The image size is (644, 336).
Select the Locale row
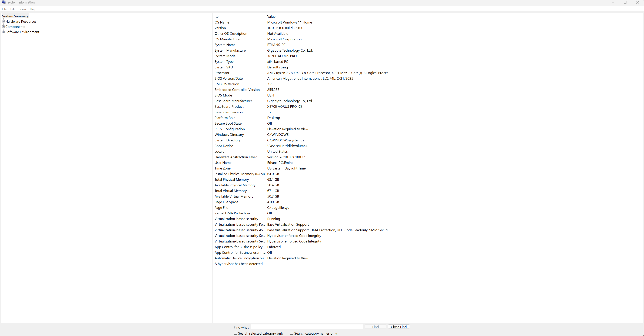(302, 151)
